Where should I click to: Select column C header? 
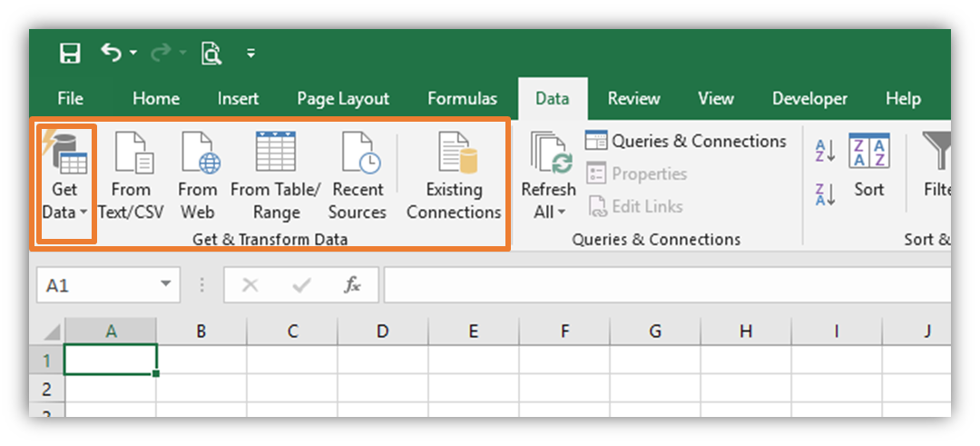coord(292,332)
